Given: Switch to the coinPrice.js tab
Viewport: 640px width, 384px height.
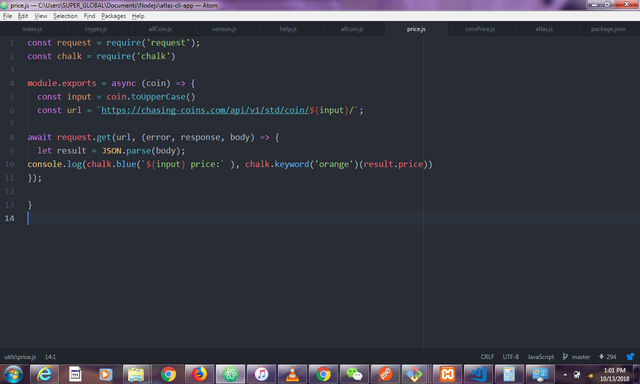Looking at the screenshot, I should click(480, 29).
